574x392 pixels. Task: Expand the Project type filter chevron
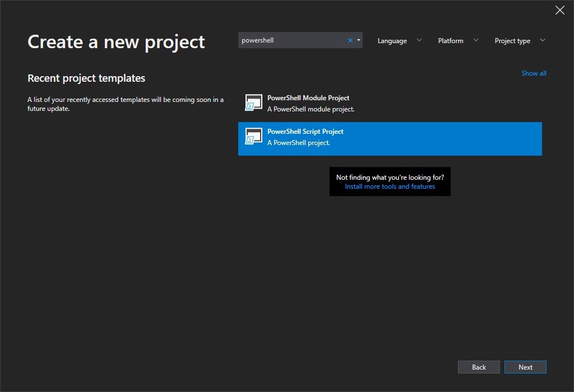point(542,40)
